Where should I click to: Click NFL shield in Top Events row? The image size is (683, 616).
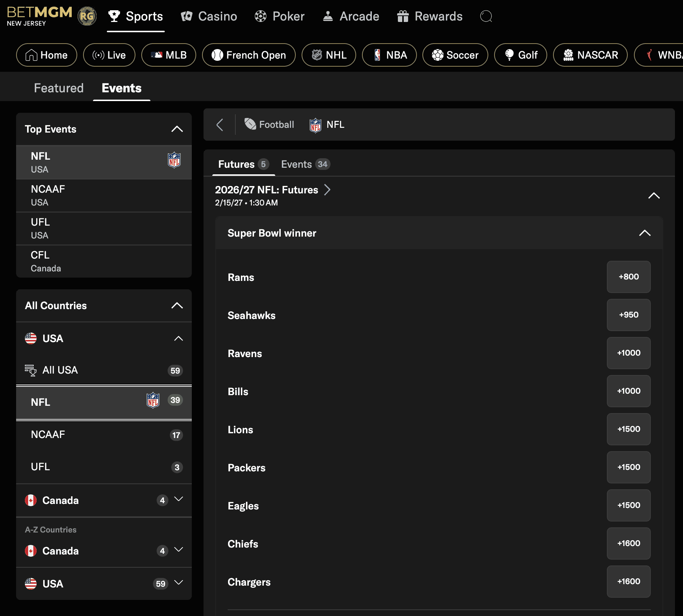coord(174,160)
